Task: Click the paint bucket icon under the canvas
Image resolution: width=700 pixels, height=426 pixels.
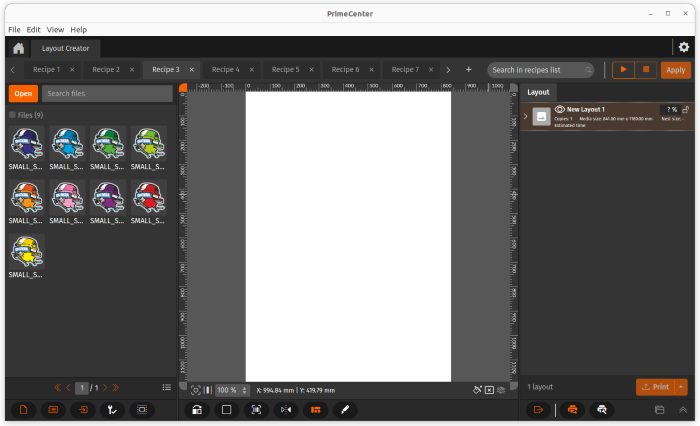Action: 477,390
